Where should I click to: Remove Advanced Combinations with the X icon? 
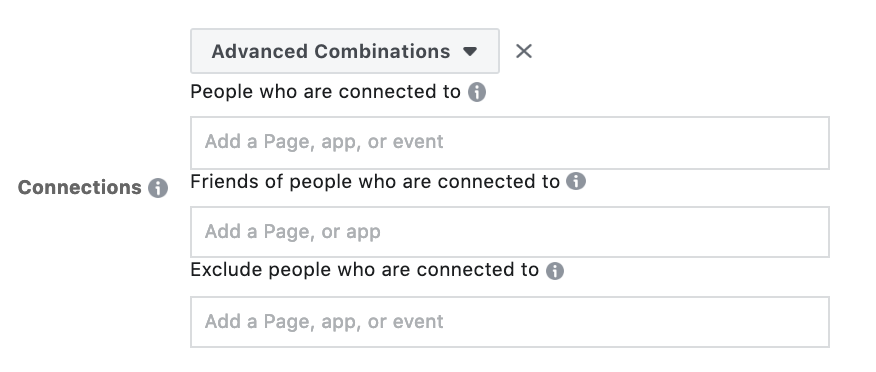(523, 51)
